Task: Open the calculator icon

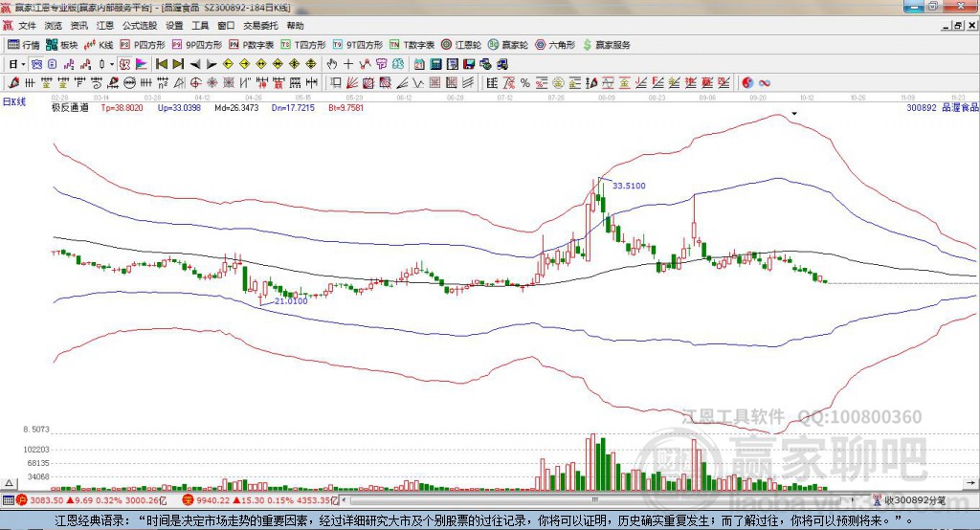Action: (x=435, y=64)
